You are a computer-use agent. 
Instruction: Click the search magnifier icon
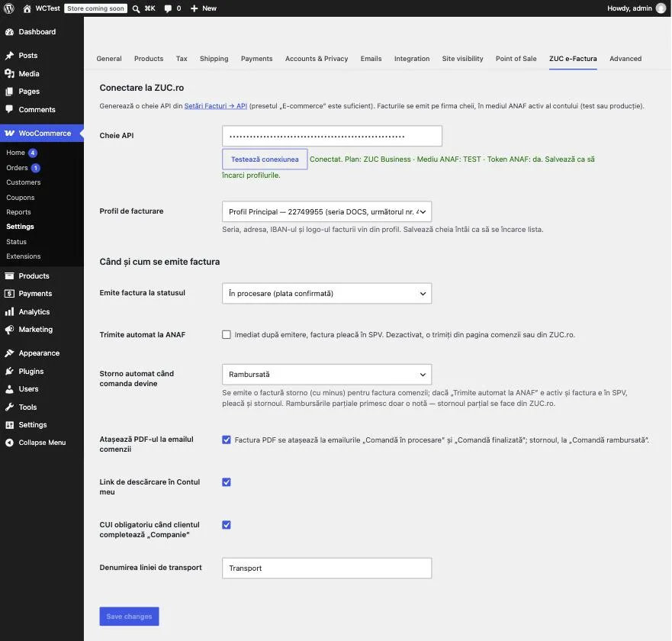pyautogui.click(x=136, y=8)
